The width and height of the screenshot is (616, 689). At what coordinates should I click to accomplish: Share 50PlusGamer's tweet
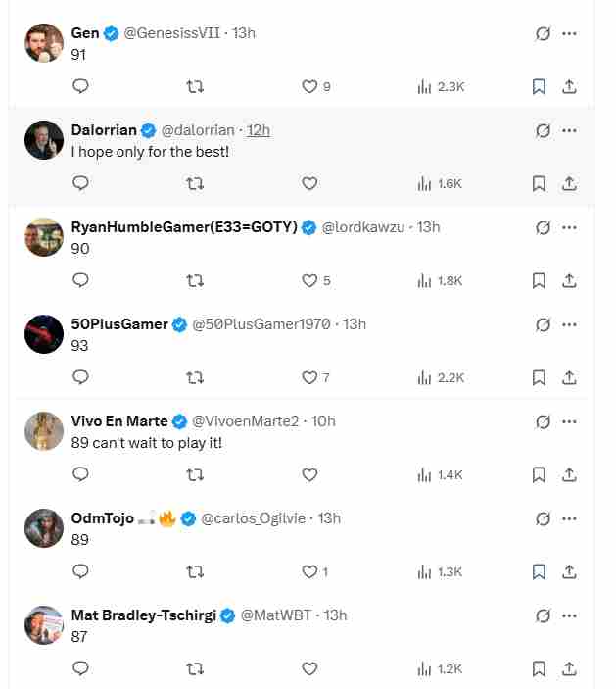click(x=569, y=377)
